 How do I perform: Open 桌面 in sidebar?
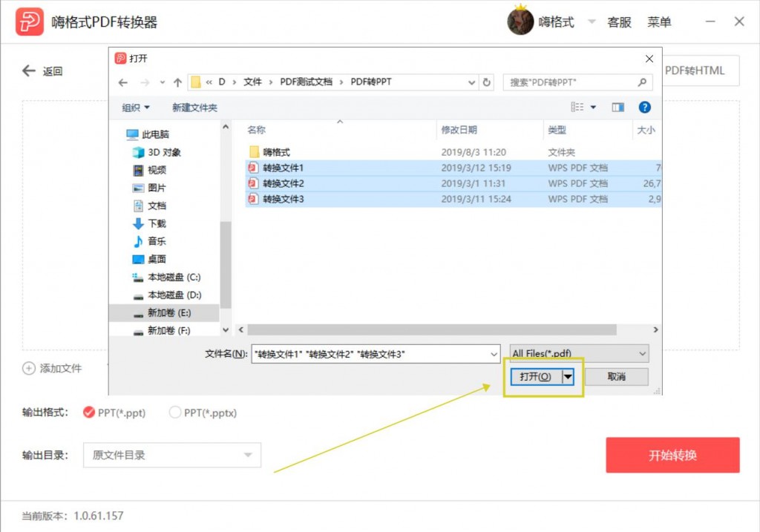(x=149, y=259)
